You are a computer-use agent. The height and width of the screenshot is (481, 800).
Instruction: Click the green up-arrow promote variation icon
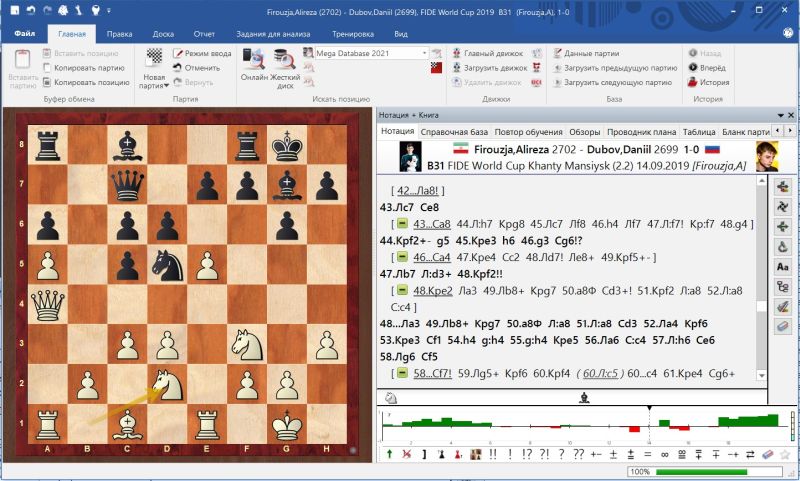(x=389, y=455)
